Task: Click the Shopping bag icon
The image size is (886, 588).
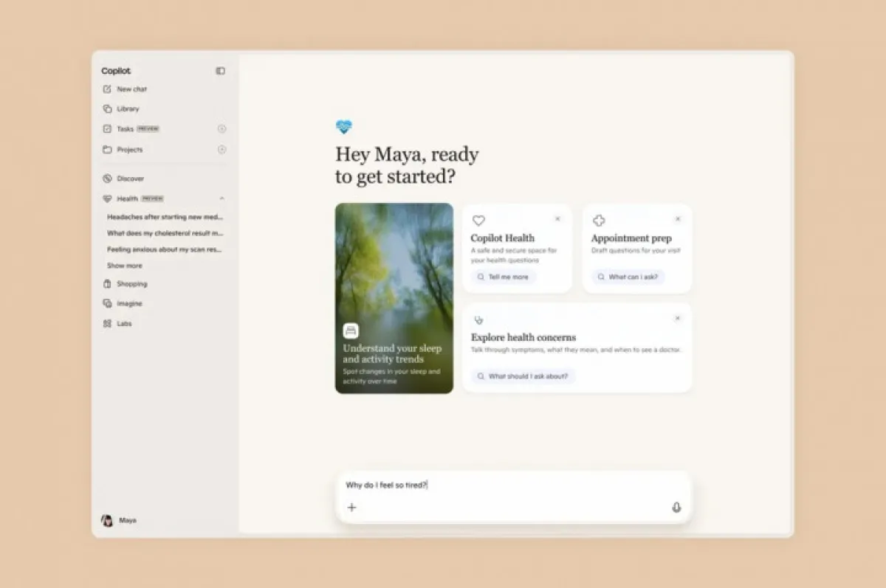Action: click(107, 284)
